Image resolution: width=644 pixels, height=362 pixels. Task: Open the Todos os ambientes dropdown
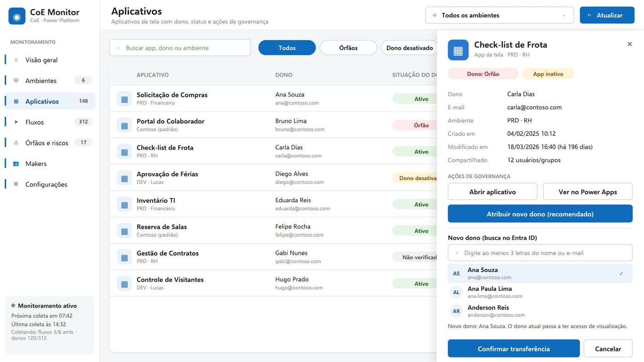pos(500,15)
